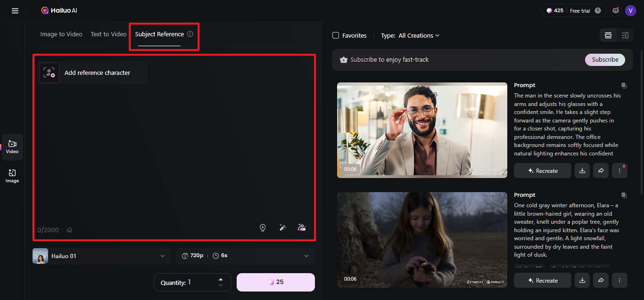The height and width of the screenshot is (300, 644).
Task: Open the Hailuo 01 model dropdown
Action: tap(101, 256)
